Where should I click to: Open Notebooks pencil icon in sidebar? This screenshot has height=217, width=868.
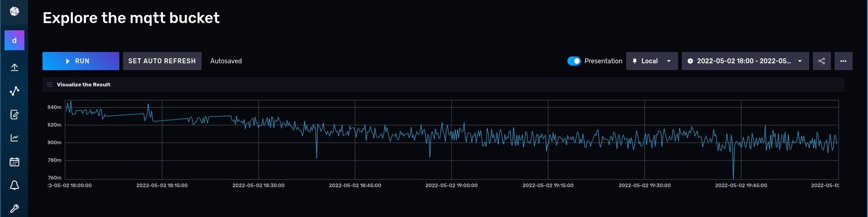coord(14,114)
